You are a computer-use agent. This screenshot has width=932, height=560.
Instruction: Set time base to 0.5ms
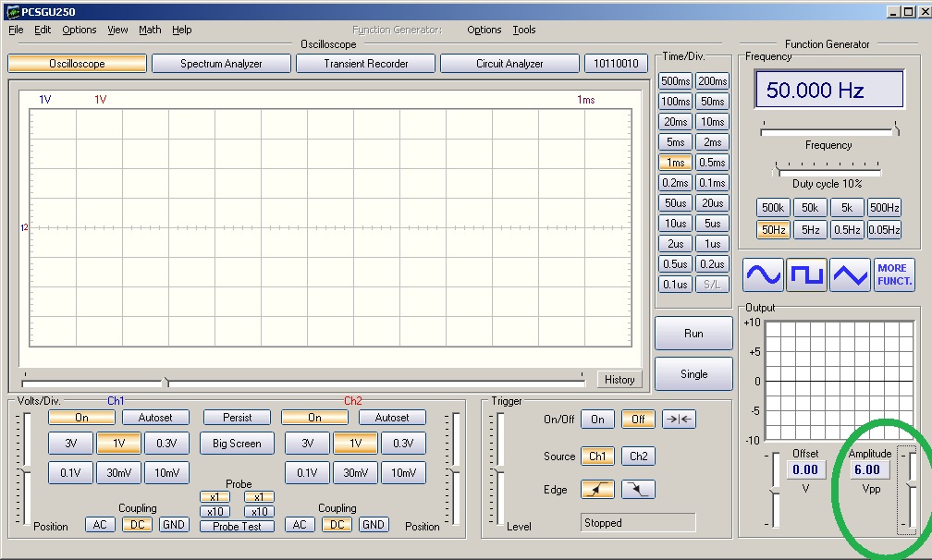point(712,163)
